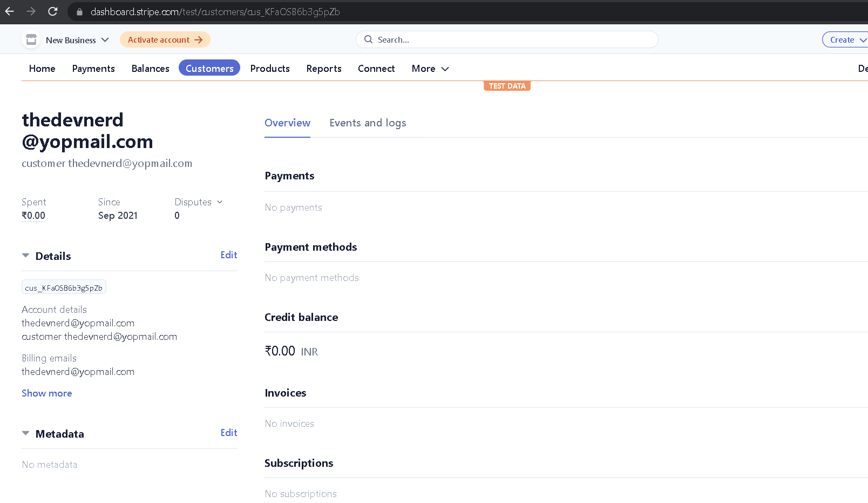
Task: Click the Show more link
Action: (x=47, y=393)
